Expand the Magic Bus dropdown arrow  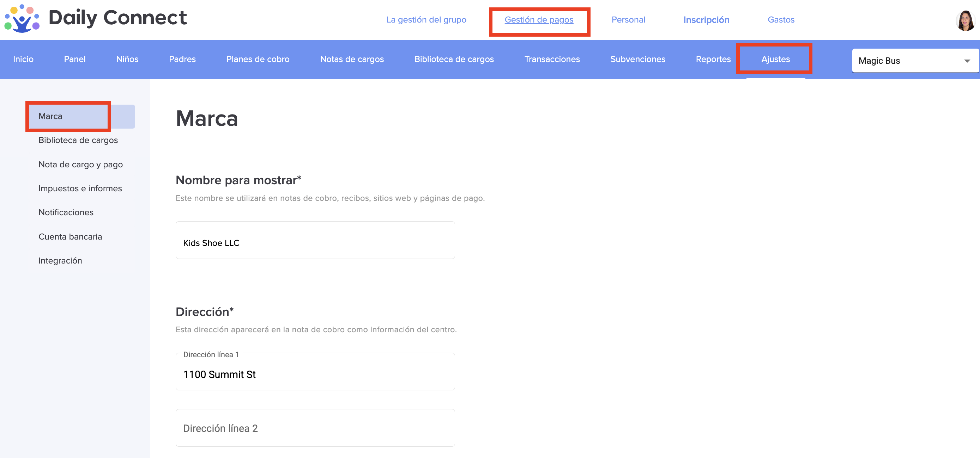pyautogui.click(x=967, y=61)
